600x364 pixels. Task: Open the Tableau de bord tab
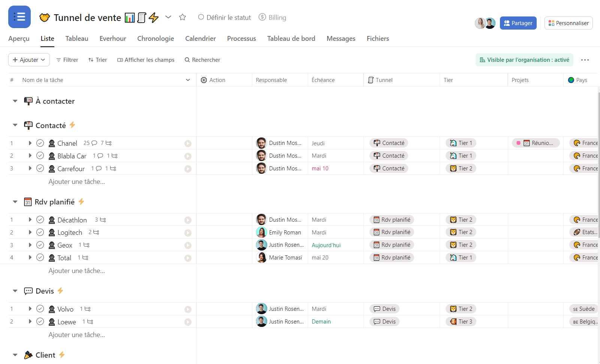tap(291, 39)
